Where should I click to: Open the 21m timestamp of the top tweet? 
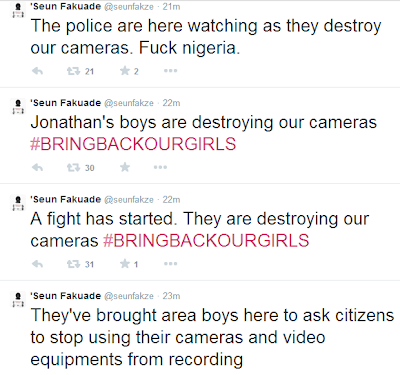(x=171, y=7)
